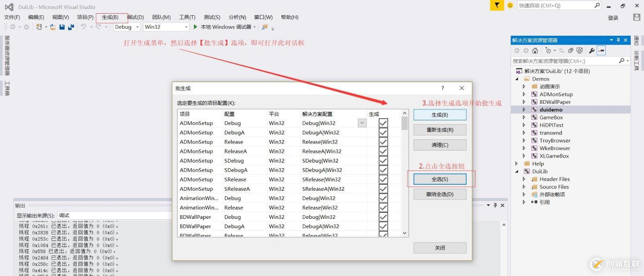
Task: Click the 全选(S) select all button
Action: pyautogui.click(x=440, y=179)
